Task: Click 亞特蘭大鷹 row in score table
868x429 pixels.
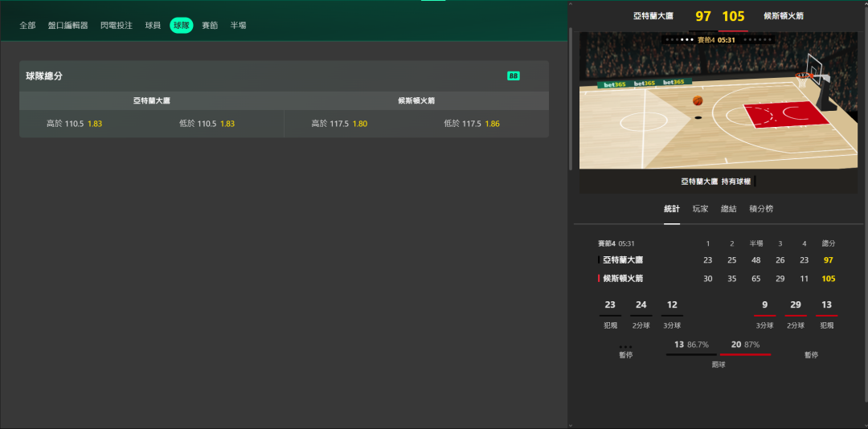Action: (718, 260)
